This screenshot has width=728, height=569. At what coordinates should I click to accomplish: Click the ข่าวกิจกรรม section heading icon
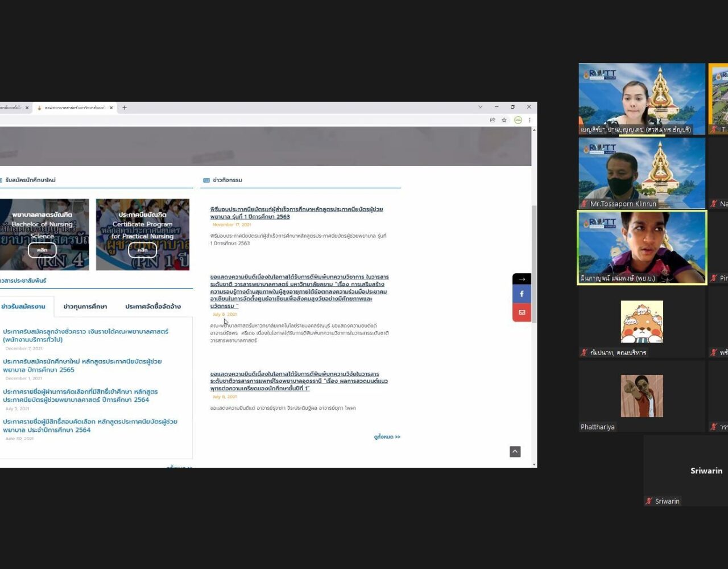206,180
